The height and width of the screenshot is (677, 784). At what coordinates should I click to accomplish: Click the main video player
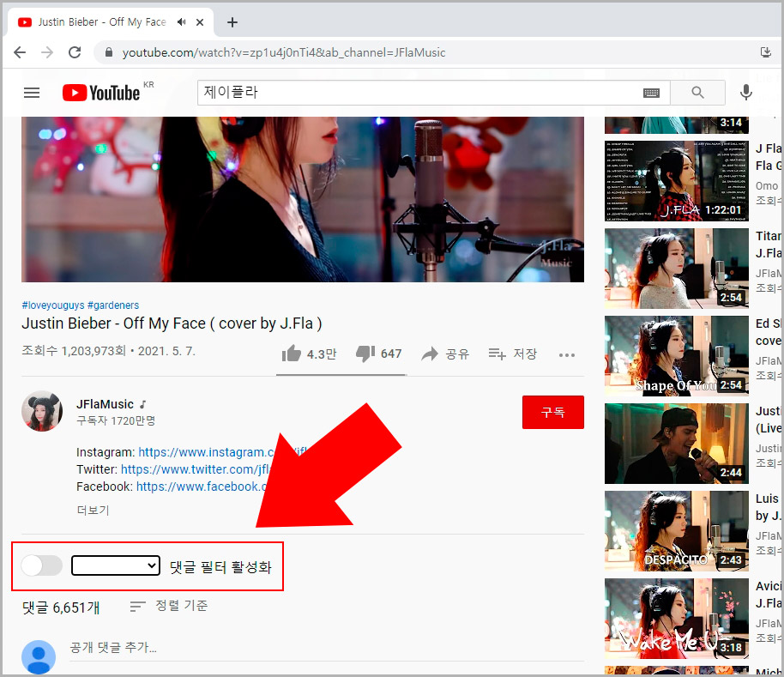coord(303,199)
